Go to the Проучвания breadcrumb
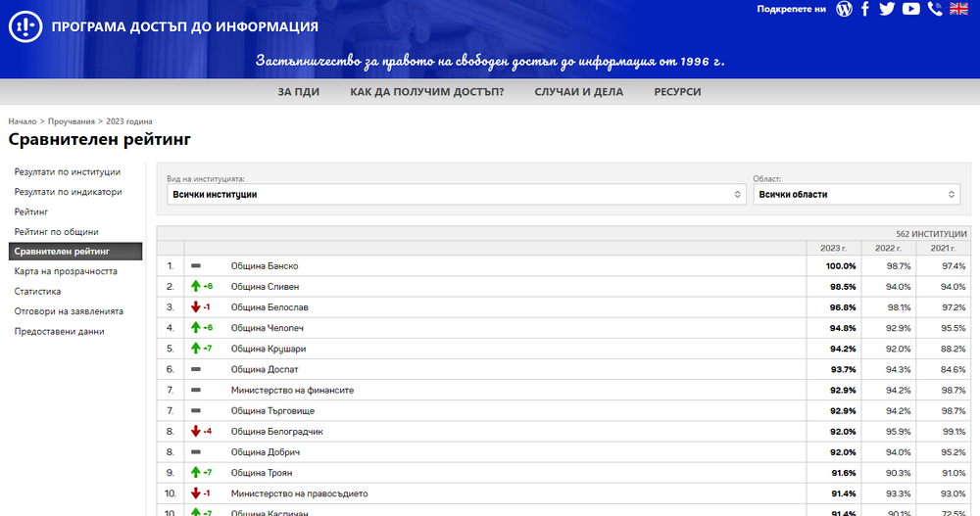Image resolution: width=980 pixels, height=516 pixels. (72, 121)
